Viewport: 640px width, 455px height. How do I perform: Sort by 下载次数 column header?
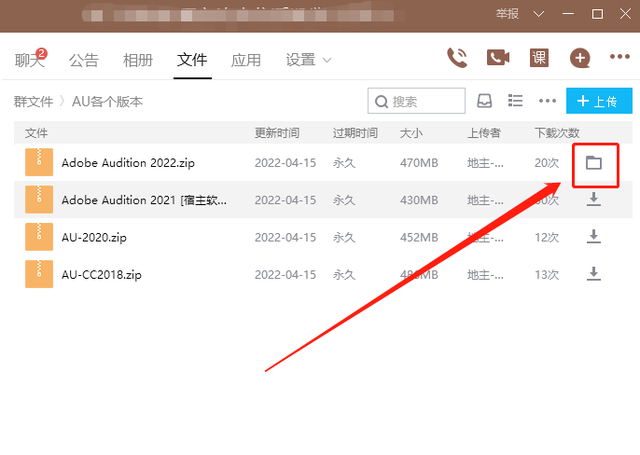(x=557, y=133)
